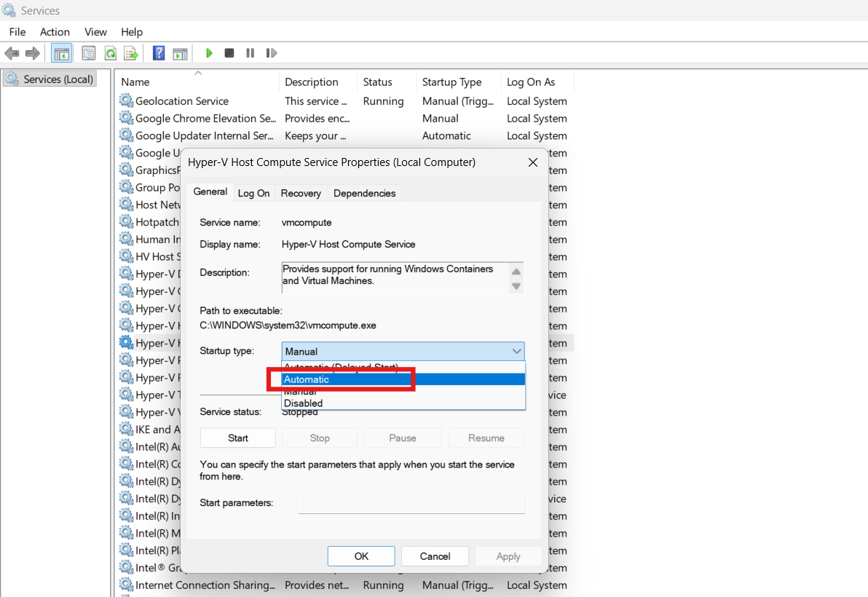Image resolution: width=868 pixels, height=597 pixels.
Task: Switch to the Log On tab
Action: (253, 193)
